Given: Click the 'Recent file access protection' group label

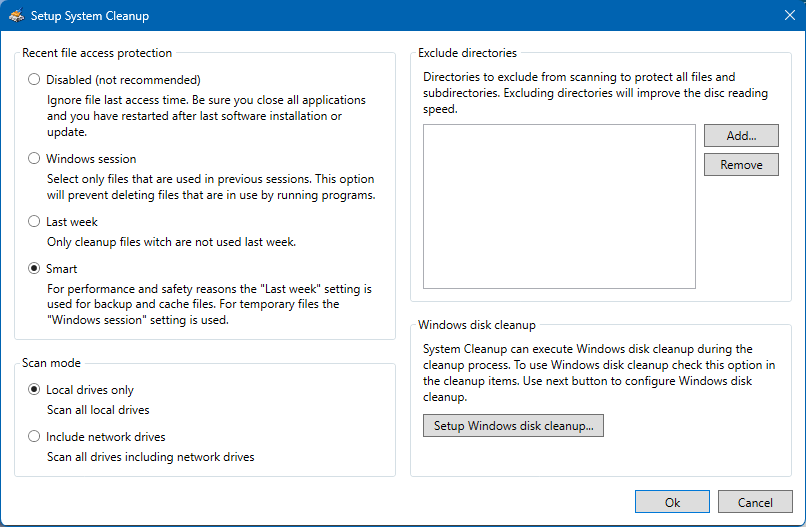Looking at the screenshot, I should point(97,53).
